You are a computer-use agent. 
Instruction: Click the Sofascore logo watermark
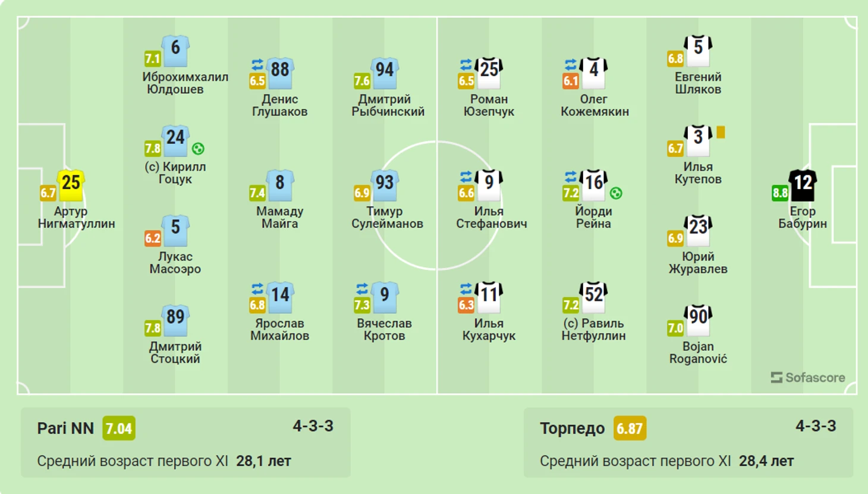[807, 377]
